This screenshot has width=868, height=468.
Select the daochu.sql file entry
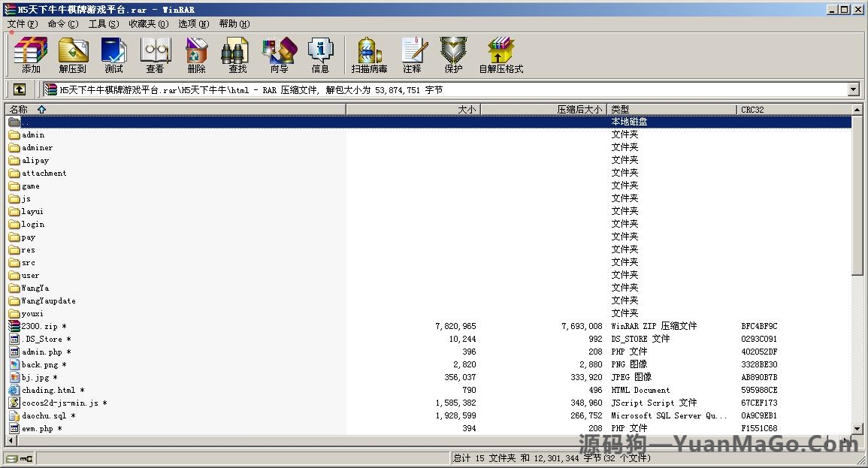[x=44, y=415]
